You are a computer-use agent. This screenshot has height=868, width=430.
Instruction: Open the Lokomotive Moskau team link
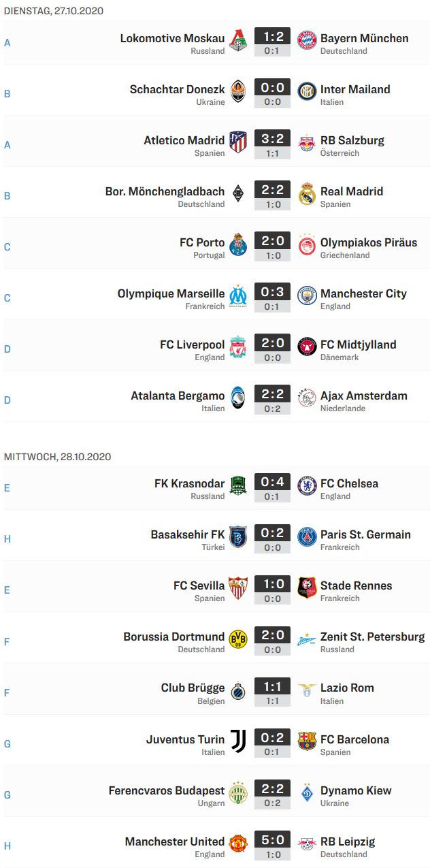pos(172,38)
